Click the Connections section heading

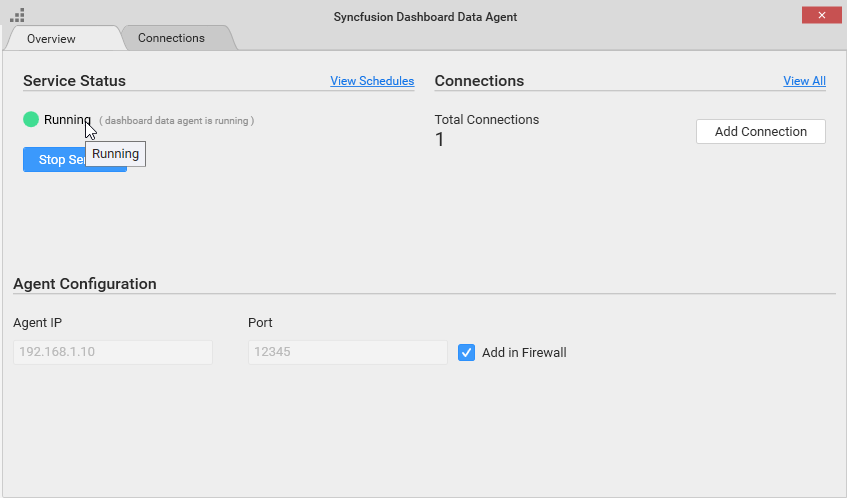pyautogui.click(x=479, y=81)
